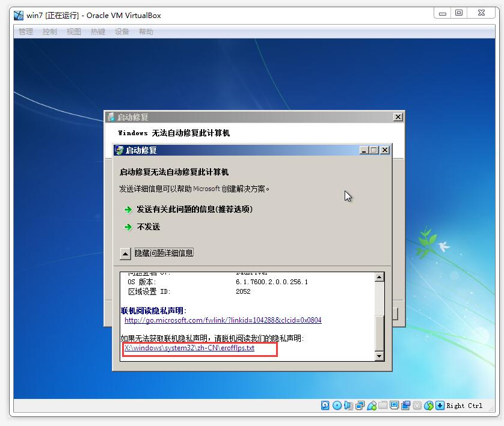Click the VirtualBox window resize grip
504x426 pixels.
491,409
